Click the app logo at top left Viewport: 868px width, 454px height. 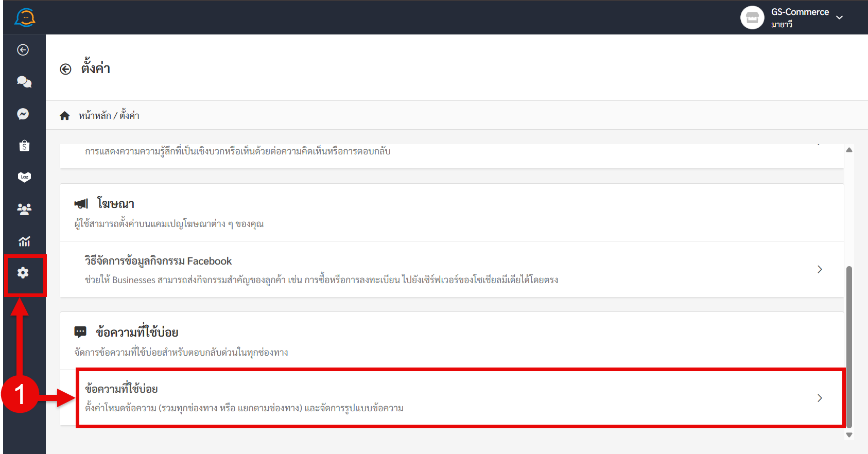pyautogui.click(x=25, y=18)
